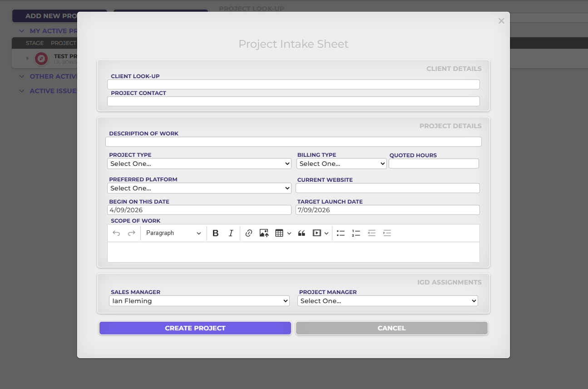Expand the Test project row arrow
The height and width of the screenshot is (389, 588).
pyautogui.click(x=27, y=59)
